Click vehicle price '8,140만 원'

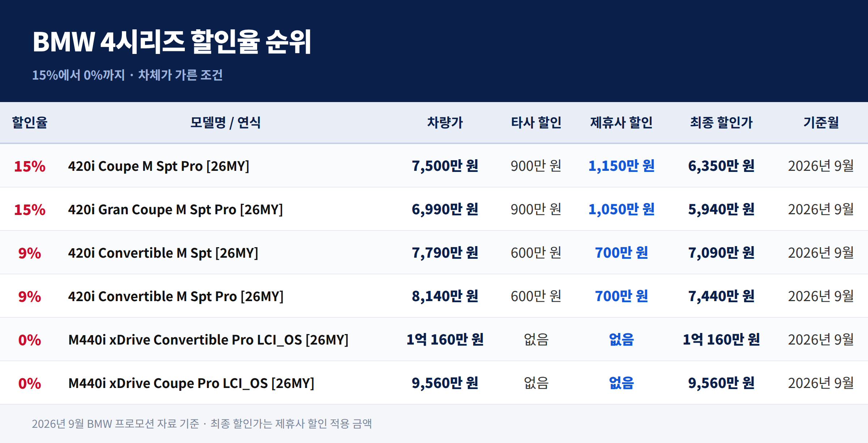point(445,296)
